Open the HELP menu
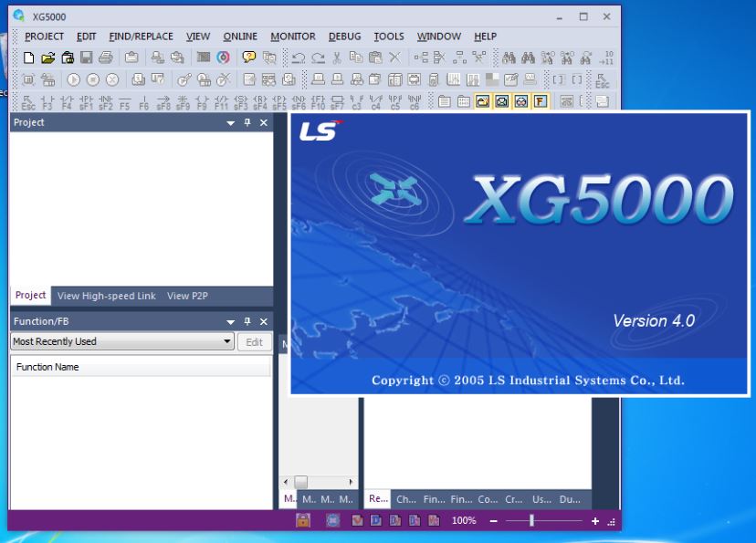Screen dimensions: 756x543 (x=485, y=37)
